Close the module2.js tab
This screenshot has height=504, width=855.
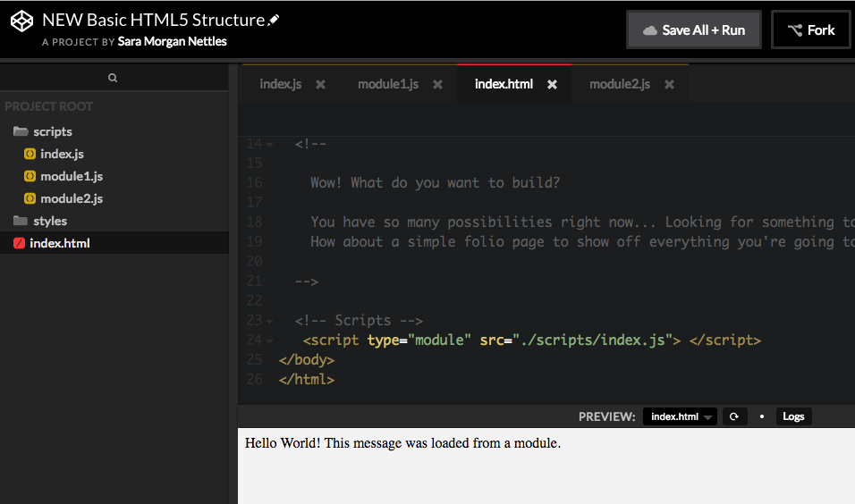tap(669, 85)
